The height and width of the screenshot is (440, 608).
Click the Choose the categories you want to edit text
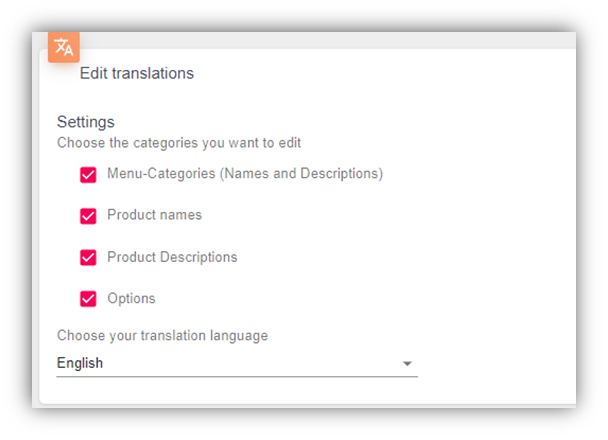179,143
